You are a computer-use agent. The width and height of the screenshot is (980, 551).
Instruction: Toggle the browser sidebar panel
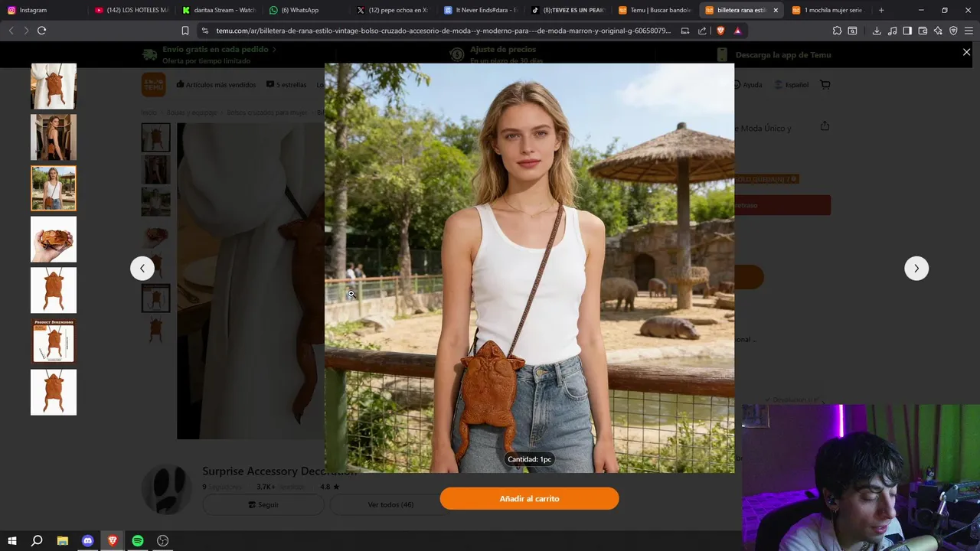[907, 31]
